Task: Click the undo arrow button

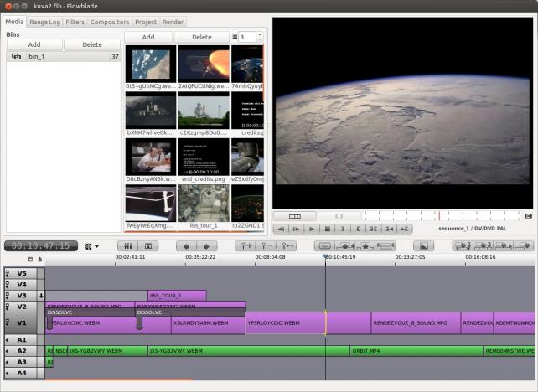Action: [x=188, y=246]
